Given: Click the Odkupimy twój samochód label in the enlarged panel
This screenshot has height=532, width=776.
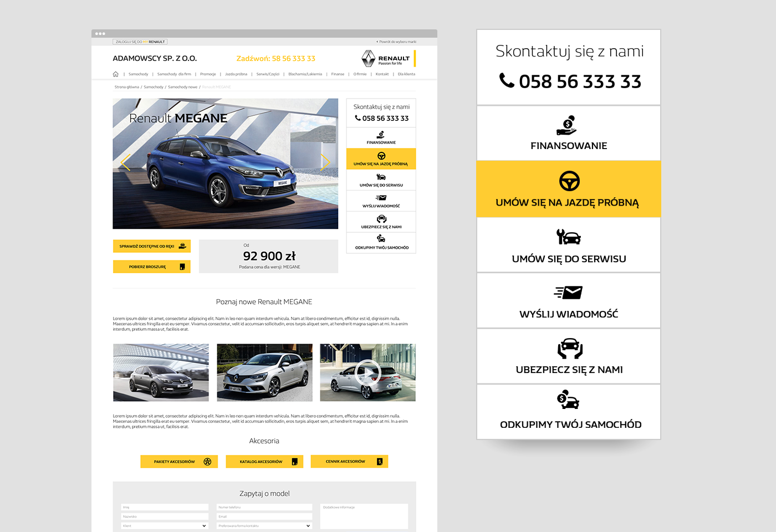Looking at the screenshot, I should (571, 424).
